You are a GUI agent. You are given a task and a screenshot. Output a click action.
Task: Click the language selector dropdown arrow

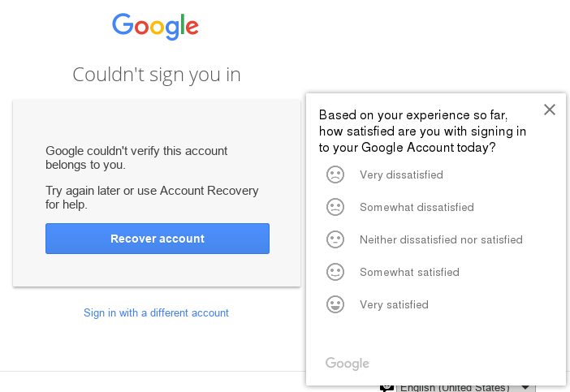(x=525, y=388)
